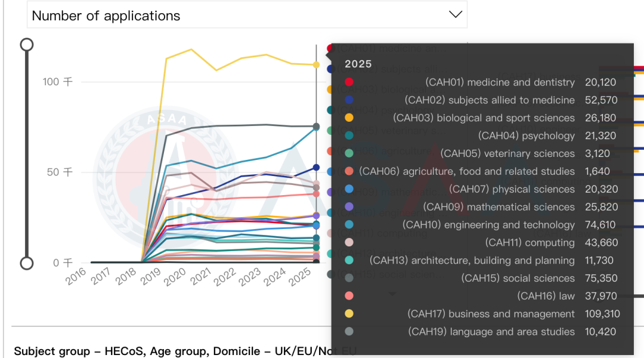Click the red dot beside medicine and dentistry in tooltip
The height and width of the screenshot is (358, 644).
pos(349,82)
